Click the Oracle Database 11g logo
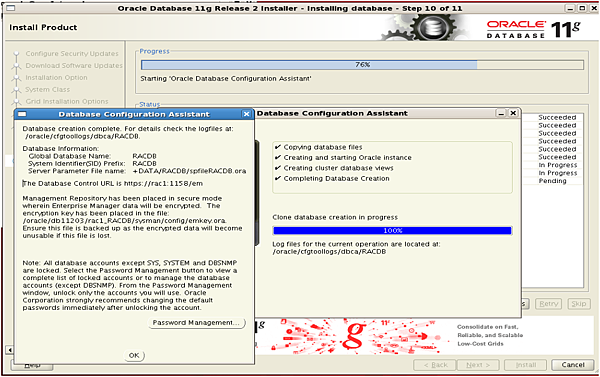Viewport: 600px width, 377px height. (x=534, y=29)
